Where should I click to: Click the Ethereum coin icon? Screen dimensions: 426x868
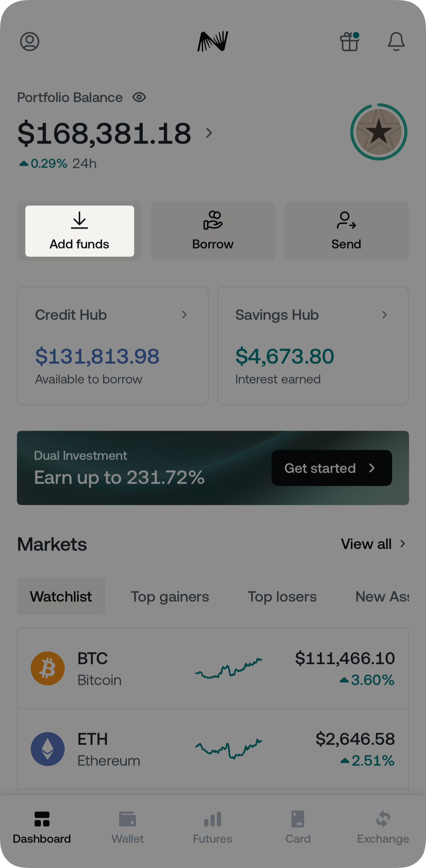click(x=48, y=749)
